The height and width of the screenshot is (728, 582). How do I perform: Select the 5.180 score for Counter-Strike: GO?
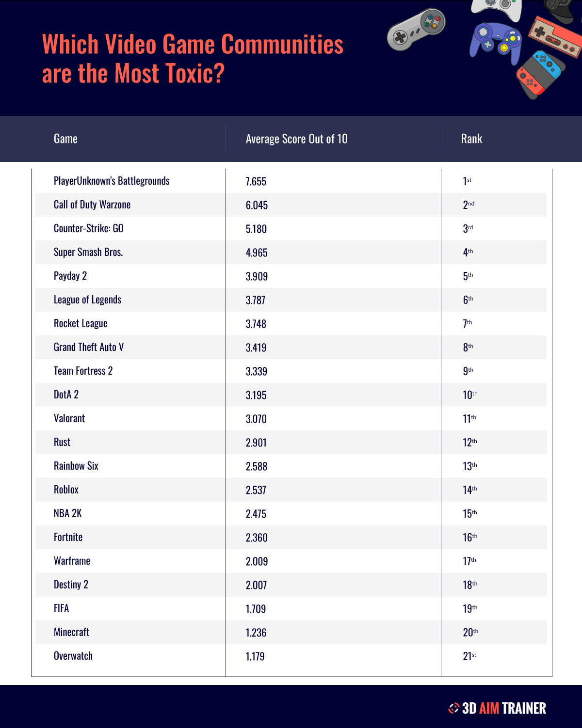pyautogui.click(x=256, y=229)
